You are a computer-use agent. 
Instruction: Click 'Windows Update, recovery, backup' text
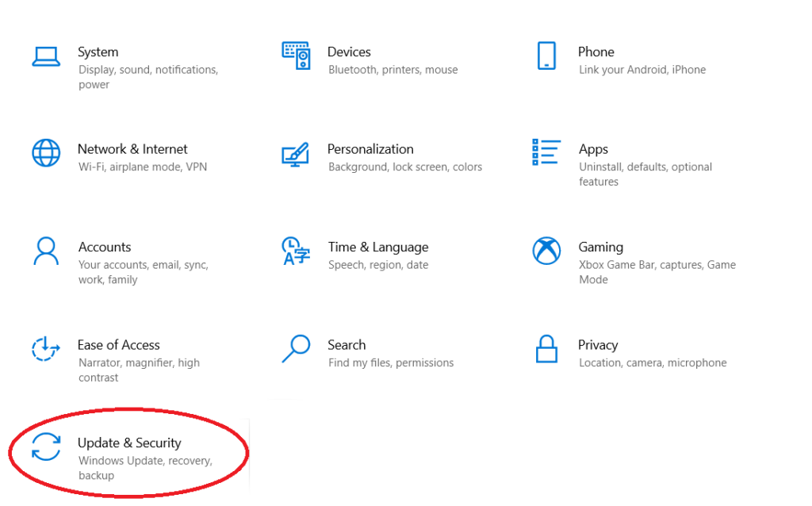[x=145, y=468]
